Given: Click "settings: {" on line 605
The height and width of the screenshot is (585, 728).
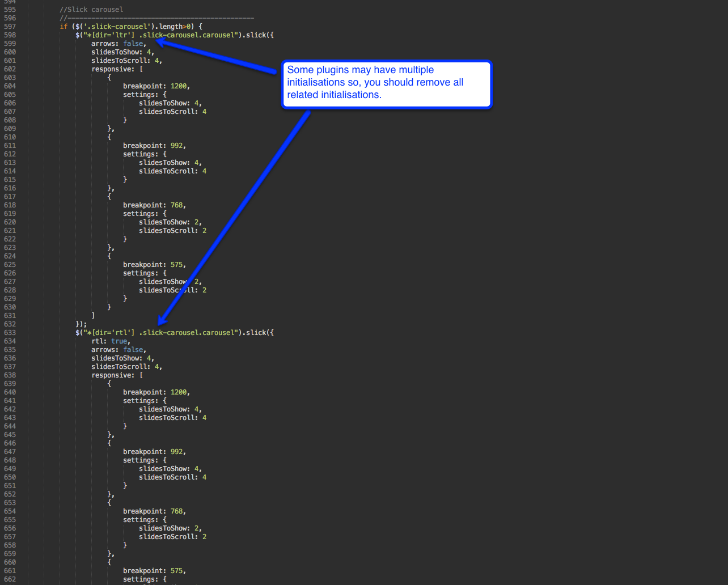Looking at the screenshot, I should coord(145,95).
